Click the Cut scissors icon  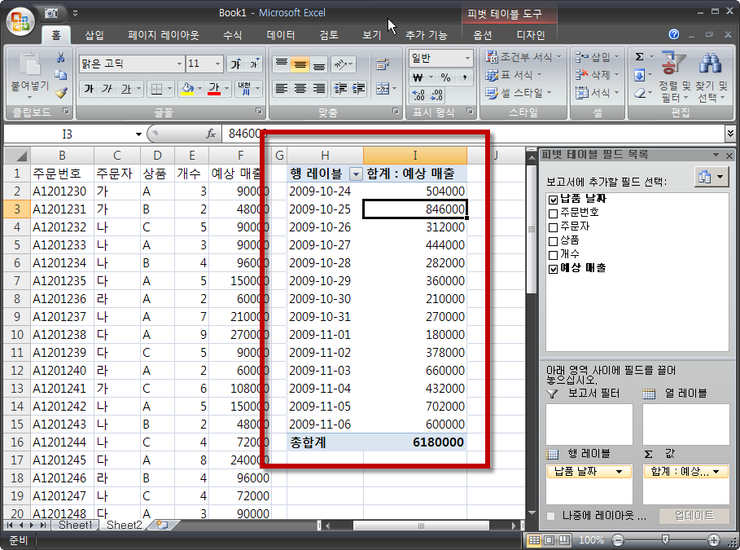[x=60, y=58]
